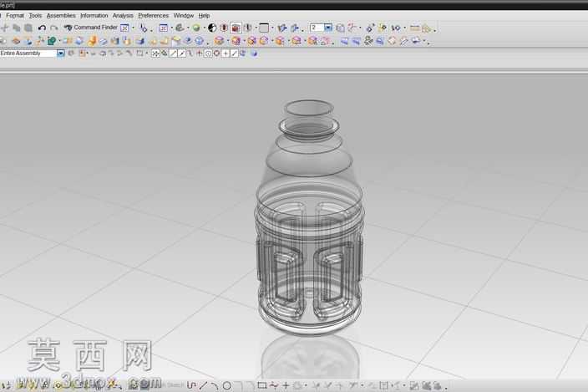Click the blue sheet icon right of layer box

pos(340,28)
